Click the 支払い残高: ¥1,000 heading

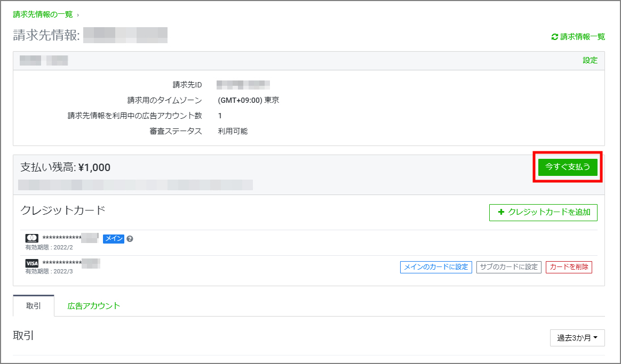click(65, 167)
